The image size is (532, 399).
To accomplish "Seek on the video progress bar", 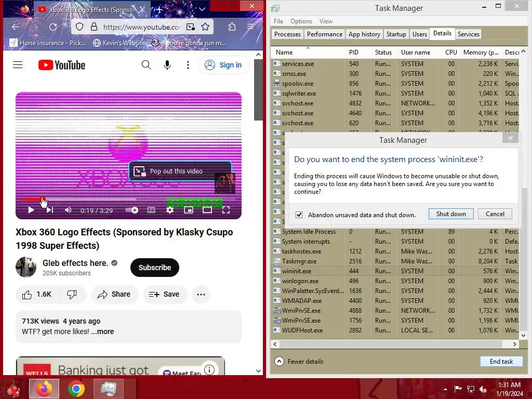I will click(x=128, y=199).
